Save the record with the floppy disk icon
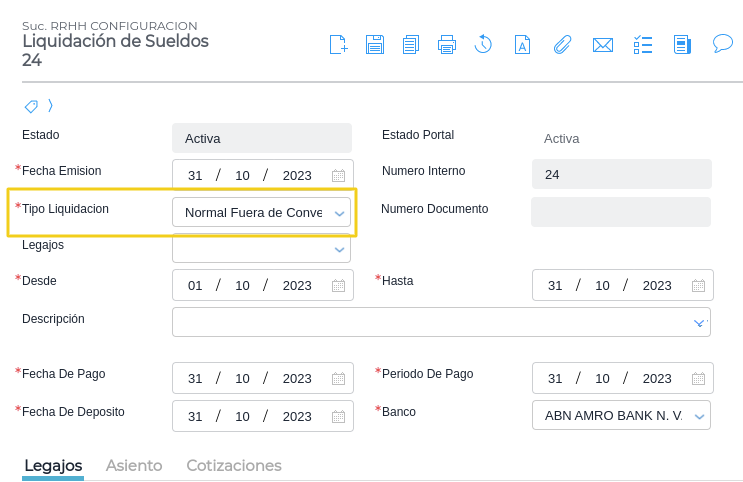 tap(375, 44)
